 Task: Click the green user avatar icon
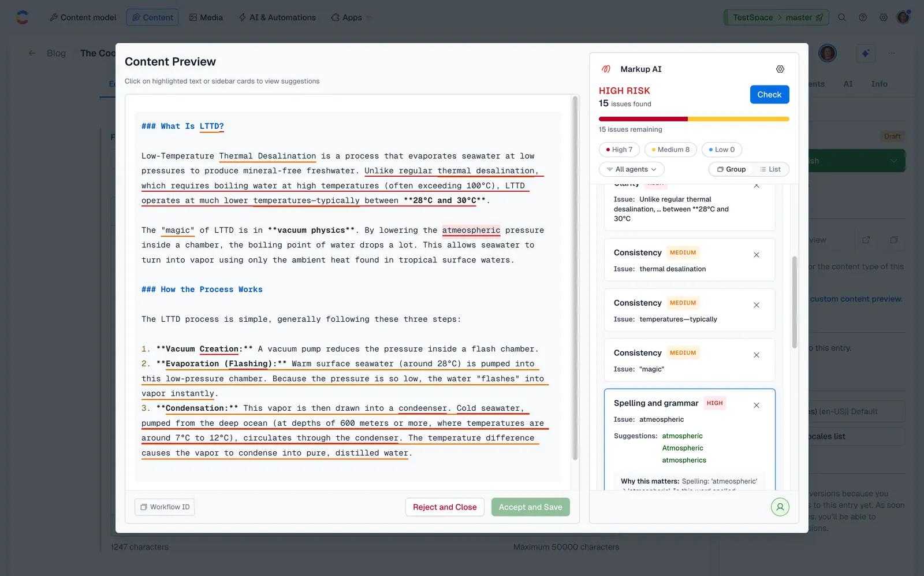tap(780, 507)
